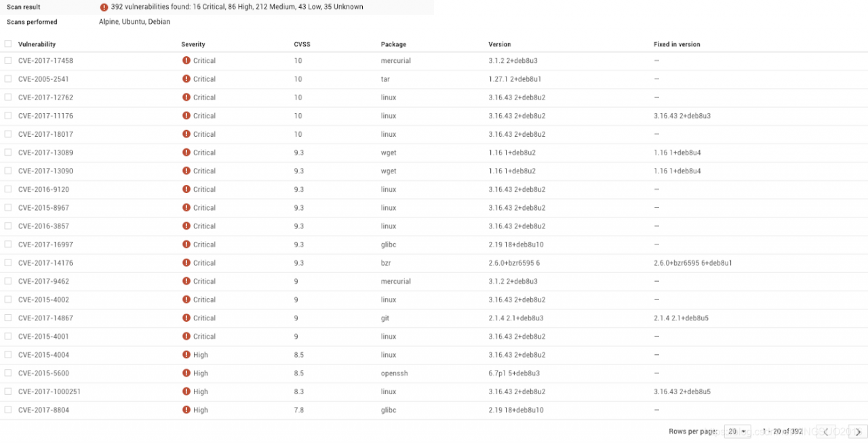Click the Critical severity icon for CVE-2017-17458
Viewport: 868px width, 443px height.
186,61
